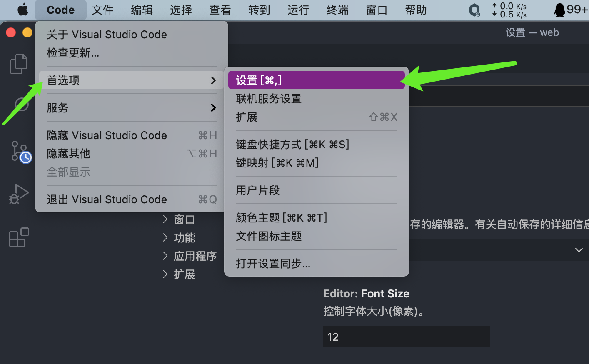Screen dimensions: 589x364
Task: Click the network speed indicator in menu bar
Action: (509, 10)
